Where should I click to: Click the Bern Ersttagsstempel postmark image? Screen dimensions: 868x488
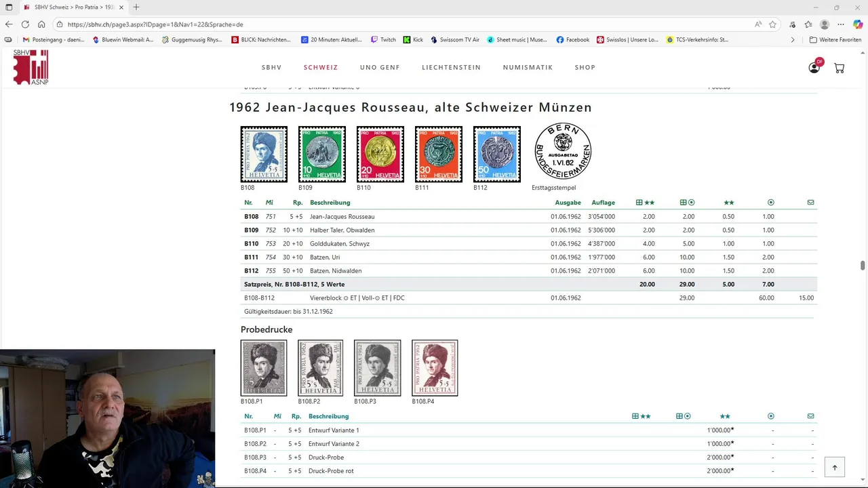point(563,152)
